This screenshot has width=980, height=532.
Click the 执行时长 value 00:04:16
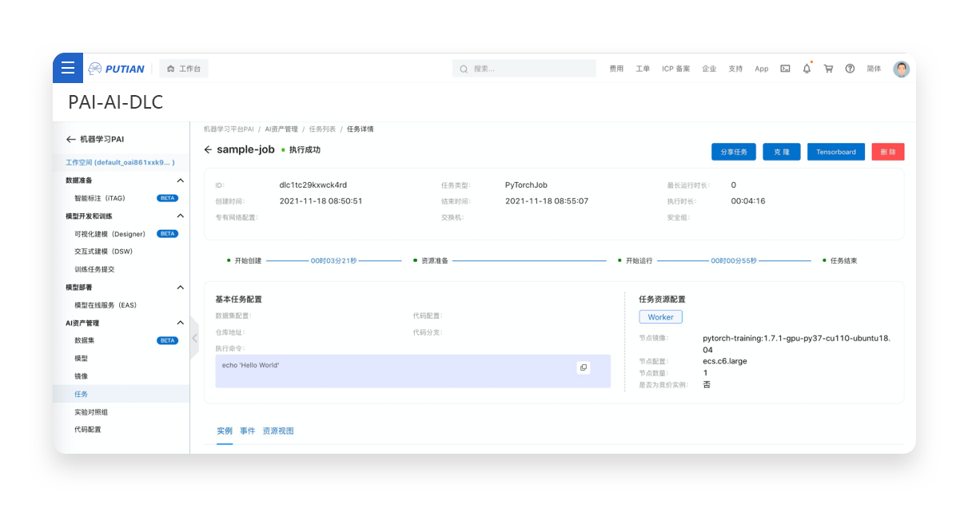(x=748, y=201)
